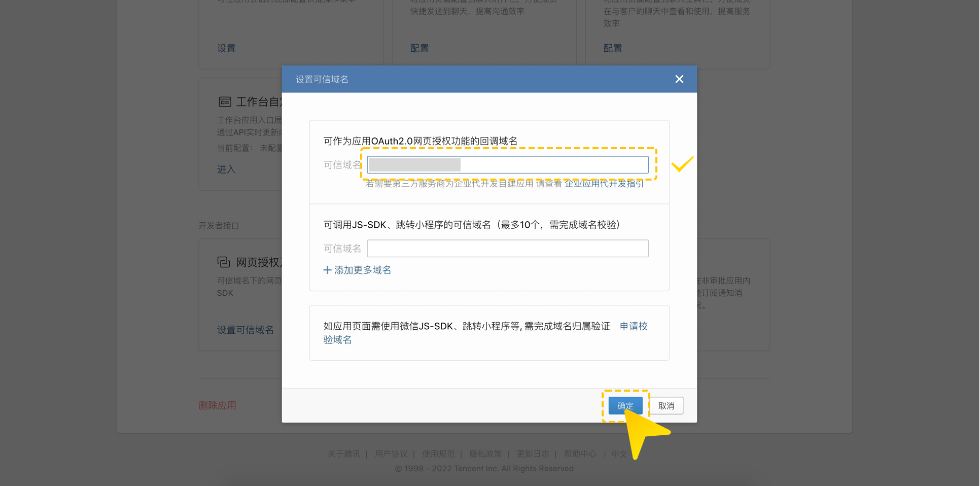Visit 帮助中心 from the footer

pos(580,454)
